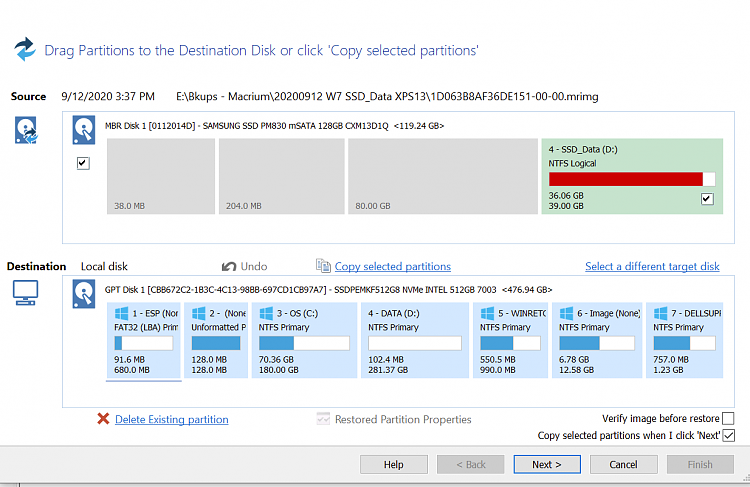The image size is (750, 487).
Task: Click the source image file path text
Action: point(387,97)
